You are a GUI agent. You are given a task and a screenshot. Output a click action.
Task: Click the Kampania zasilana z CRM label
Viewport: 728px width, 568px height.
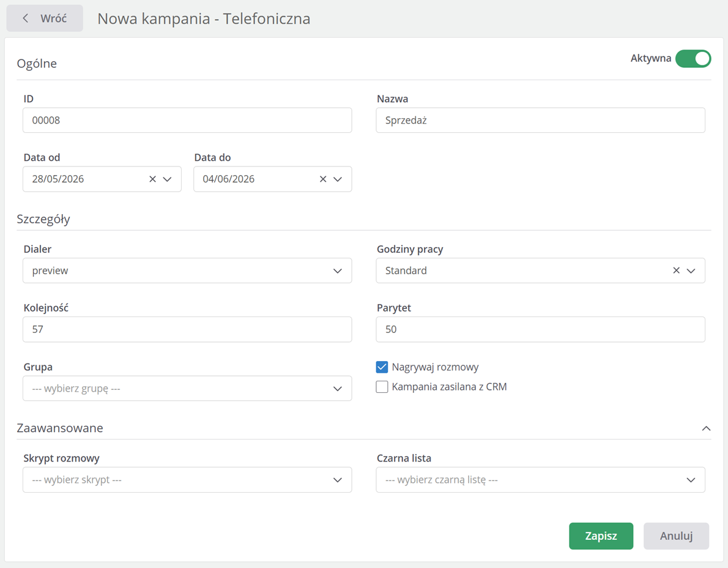(449, 387)
